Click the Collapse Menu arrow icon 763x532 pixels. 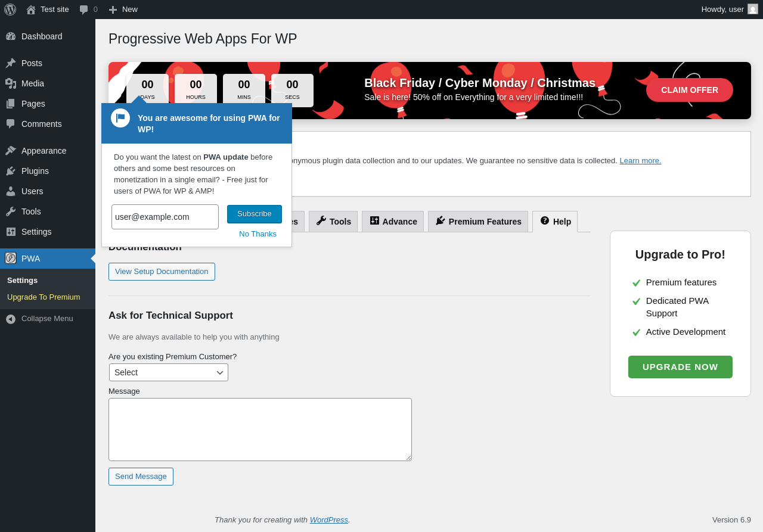point(11,319)
